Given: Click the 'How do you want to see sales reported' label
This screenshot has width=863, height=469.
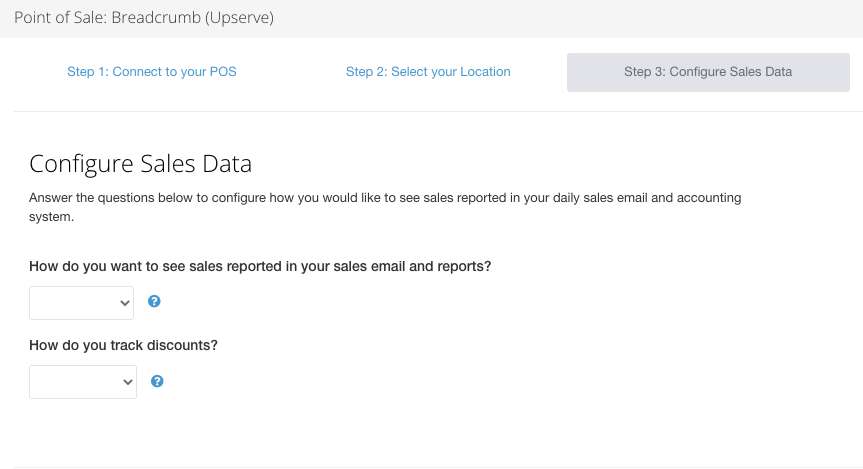Looking at the screenshot, I should [x=260, y=266].
